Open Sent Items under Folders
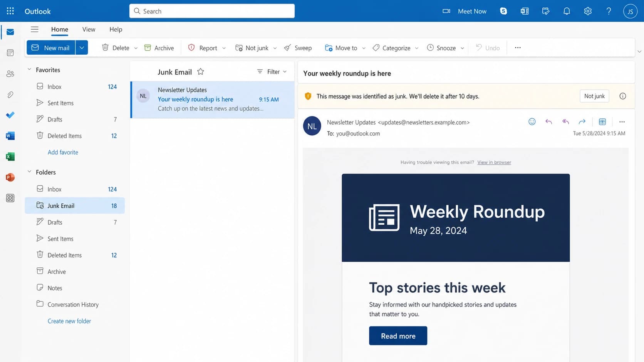 [x=75, y=239]
